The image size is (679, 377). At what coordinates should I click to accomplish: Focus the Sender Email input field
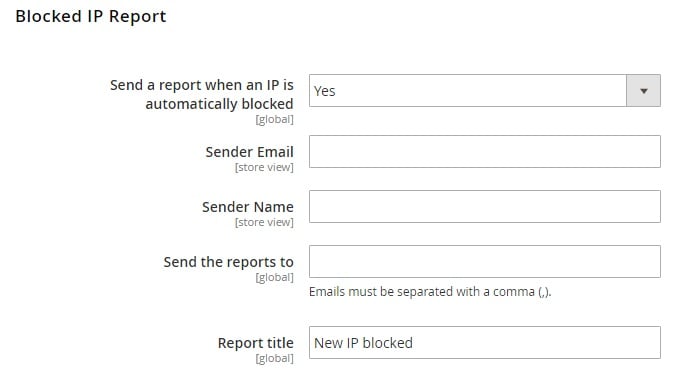coord(485,151)
